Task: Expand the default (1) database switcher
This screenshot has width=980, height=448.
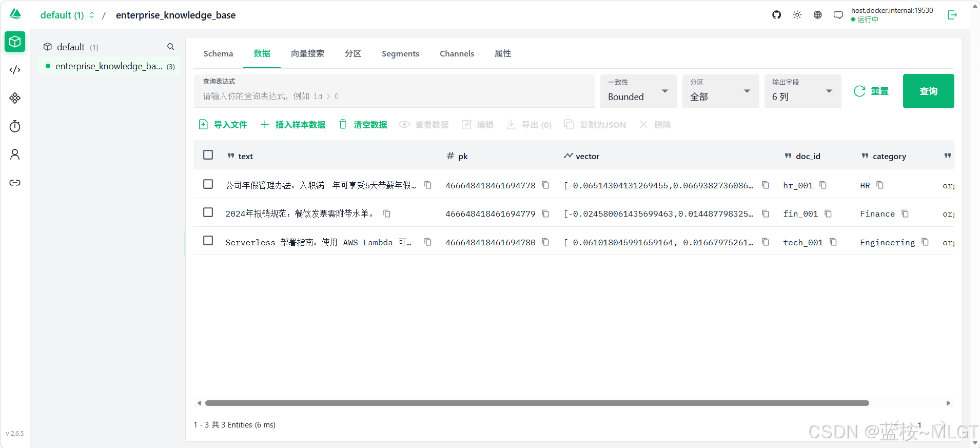Action: pos(67,15)
